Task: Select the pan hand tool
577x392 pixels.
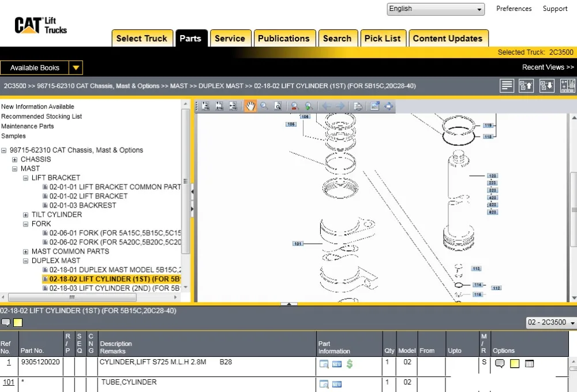Action: 250,106
